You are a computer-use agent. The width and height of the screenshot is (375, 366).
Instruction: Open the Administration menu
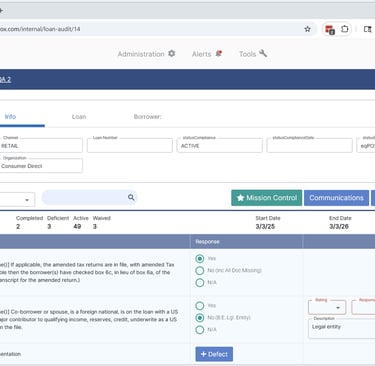click(146, 54)
